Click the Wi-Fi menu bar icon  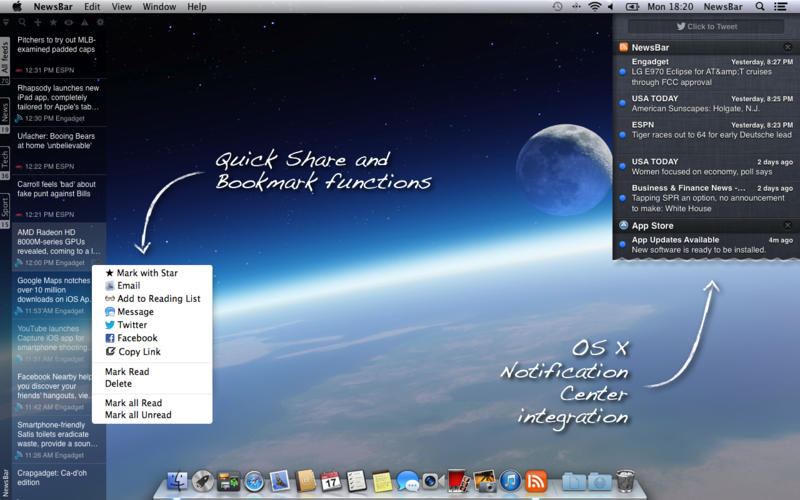[594, 7]
